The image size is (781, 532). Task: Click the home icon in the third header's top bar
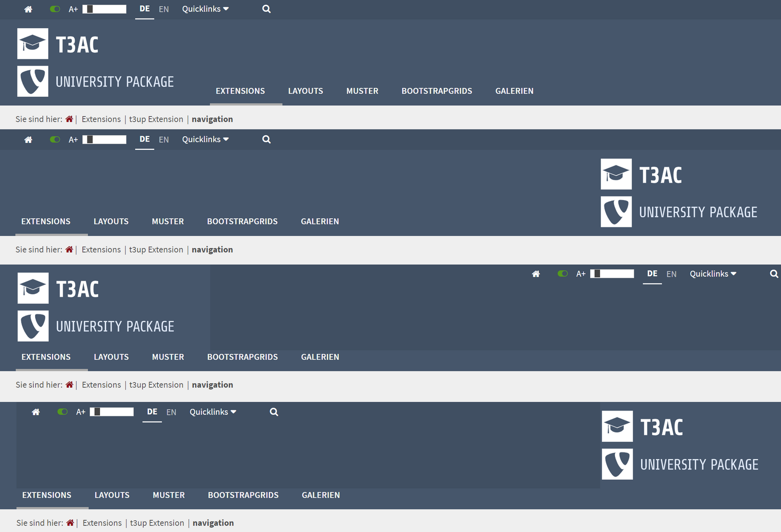(536, 274)
